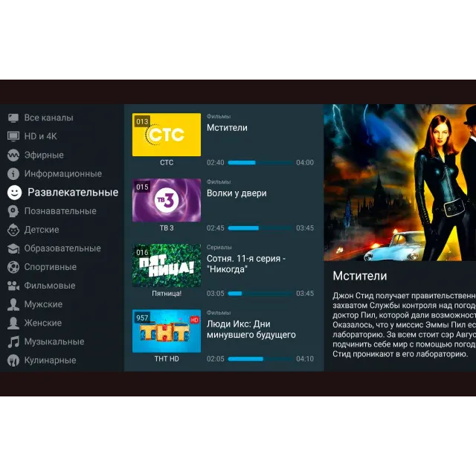Click the channel number 013 badge

pos(142,122)
